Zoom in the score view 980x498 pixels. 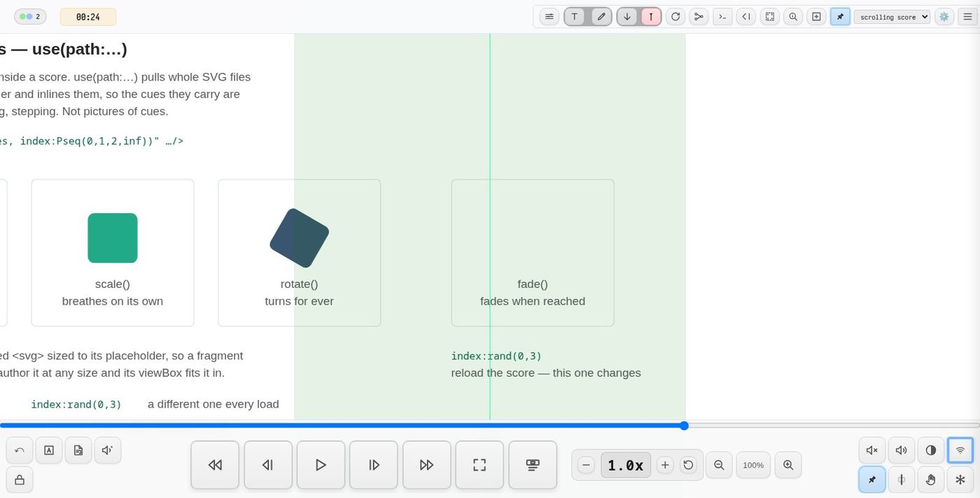(788, 465)
